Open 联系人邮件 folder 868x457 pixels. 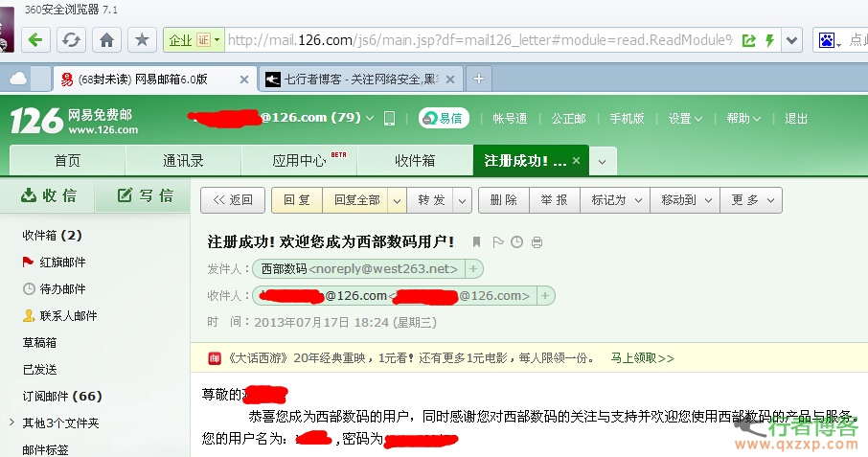pyautogui.click(x=59, y=315)
